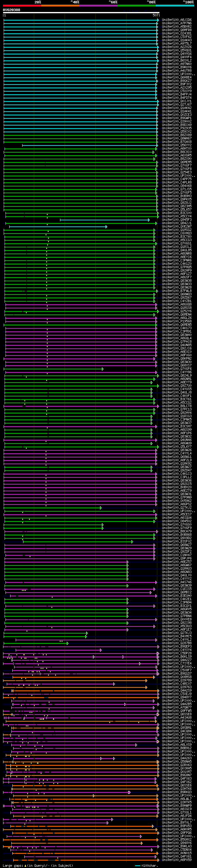This screenshot has width=197, height=868.
Task: Click label UniRef100_B9T0L7
Action: 177,822
